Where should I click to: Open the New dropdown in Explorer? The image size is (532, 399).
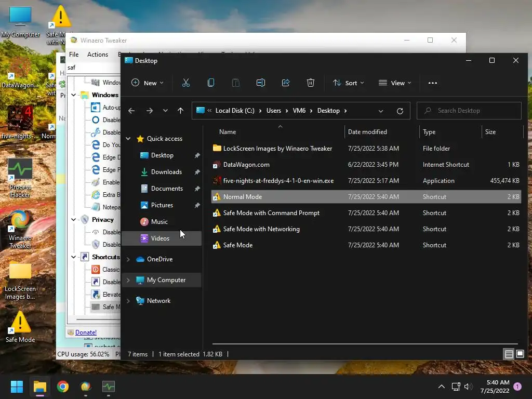click(148, 83)
